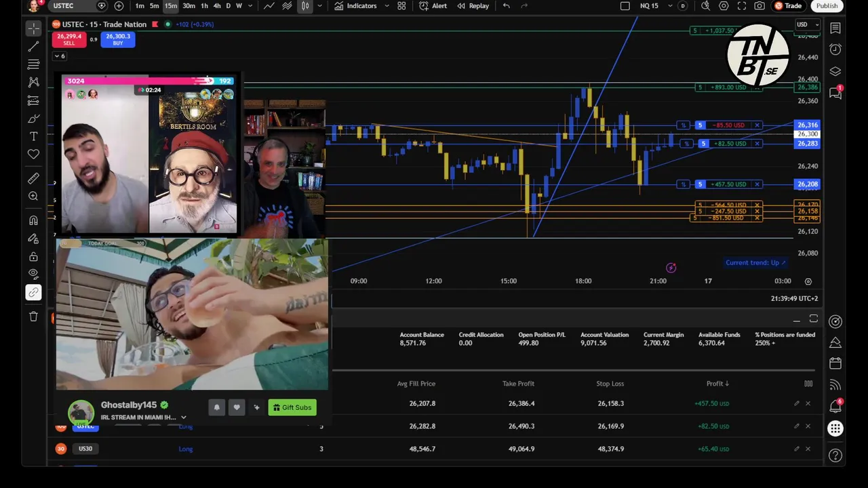The width and height of the screenshot is (868, 488).
Task: Expand the time interval dropdown arrow
Action: click(250, 6)
